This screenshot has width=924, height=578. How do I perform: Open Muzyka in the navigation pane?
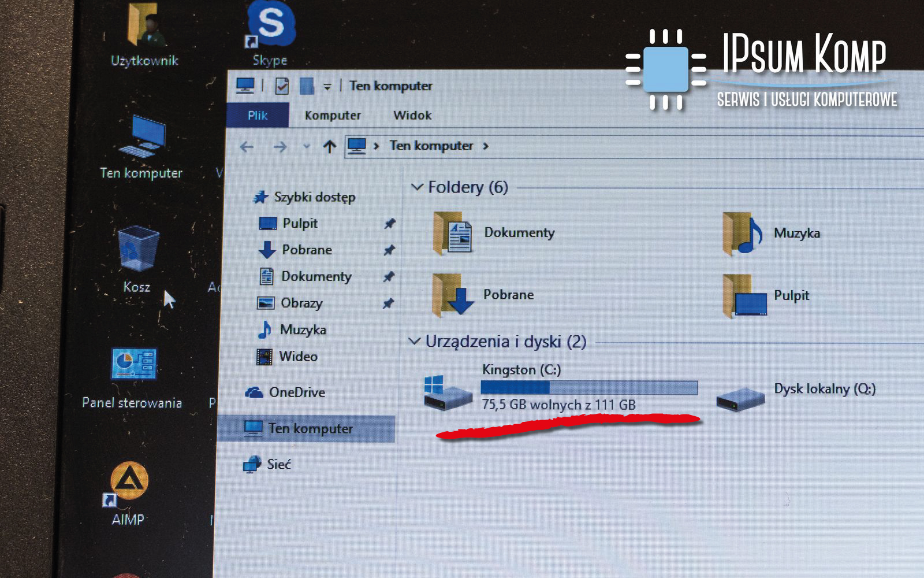[292, 329]
